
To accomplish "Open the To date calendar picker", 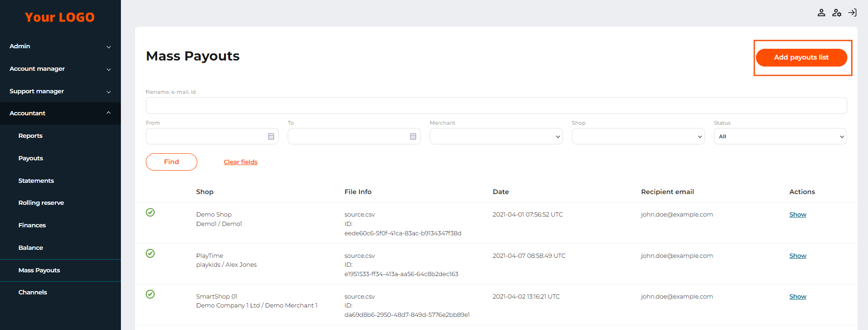I will [413, 136].
